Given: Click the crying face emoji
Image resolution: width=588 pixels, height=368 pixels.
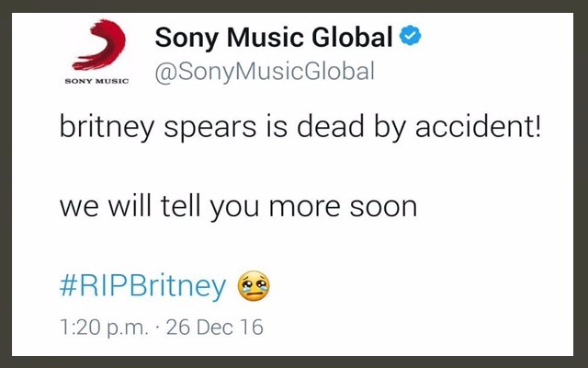Looking at the screenshot, I should coord(254,286).
